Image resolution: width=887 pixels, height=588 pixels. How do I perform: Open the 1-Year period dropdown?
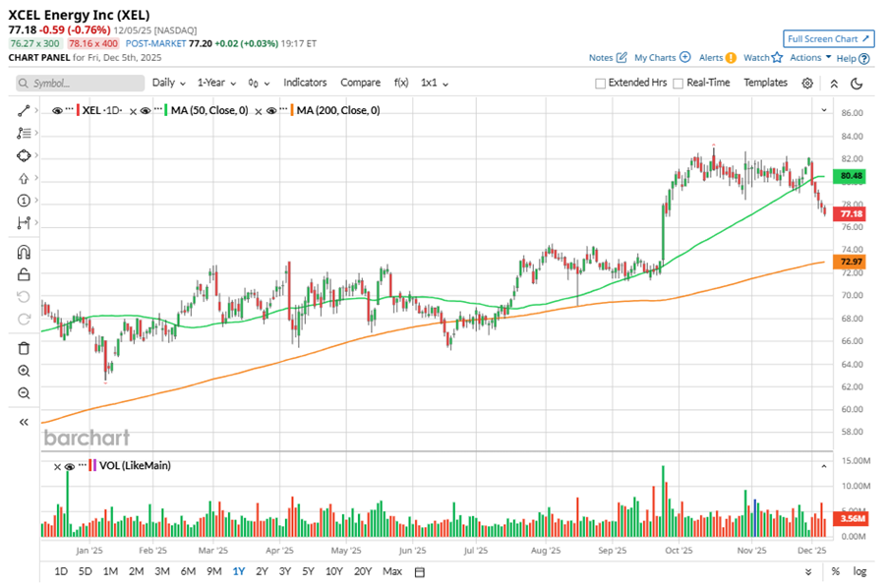pyautogui.click(x=216, y=84)
